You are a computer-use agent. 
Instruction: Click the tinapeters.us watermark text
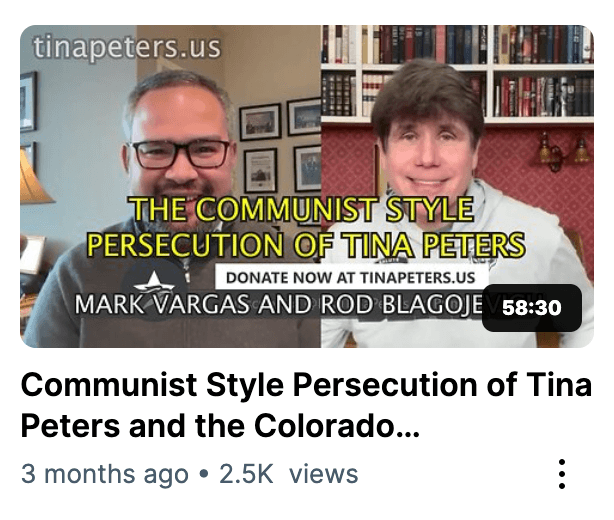127,48
